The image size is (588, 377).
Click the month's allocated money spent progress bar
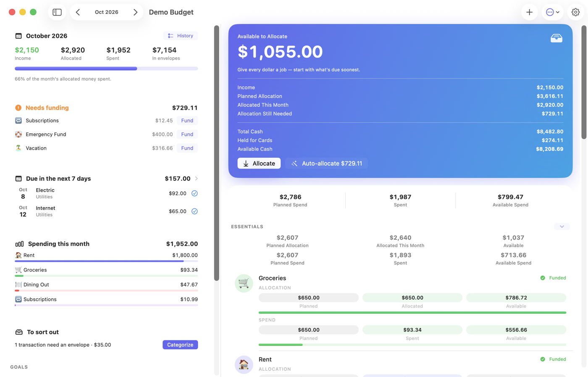pos(106,69)
